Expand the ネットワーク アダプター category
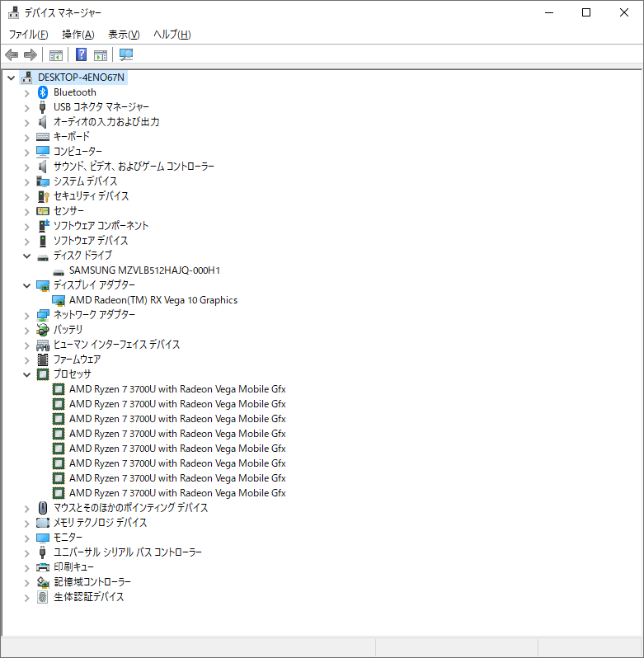The image size is (644, 658). click(x=27, y=315)
